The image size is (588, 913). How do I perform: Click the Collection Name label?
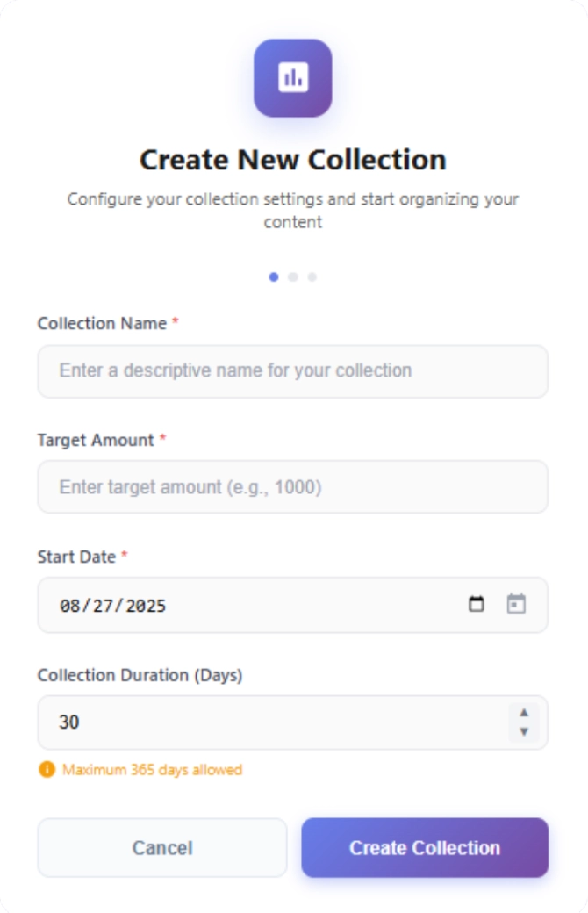pyautogui.click(x=102, y=323)
